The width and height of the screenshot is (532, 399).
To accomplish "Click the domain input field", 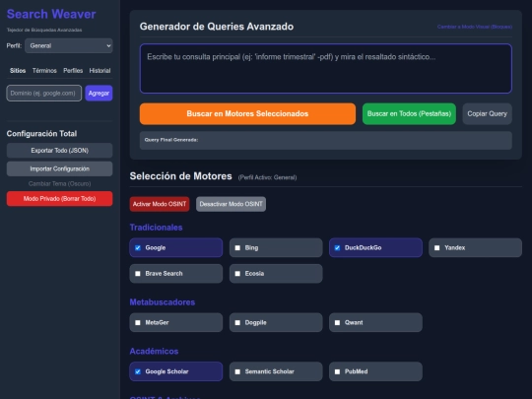I will click(x=44, y=93).
